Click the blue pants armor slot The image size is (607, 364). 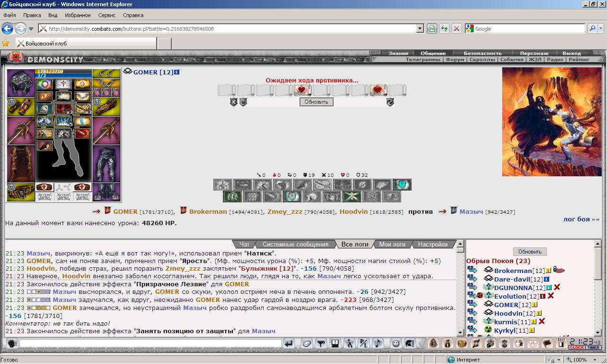coord(106,164)
